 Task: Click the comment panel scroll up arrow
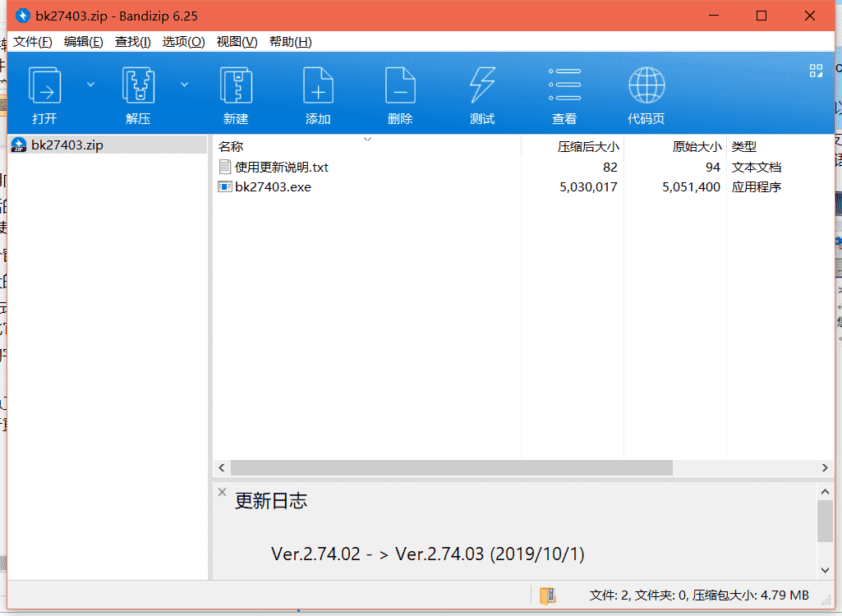826,492
